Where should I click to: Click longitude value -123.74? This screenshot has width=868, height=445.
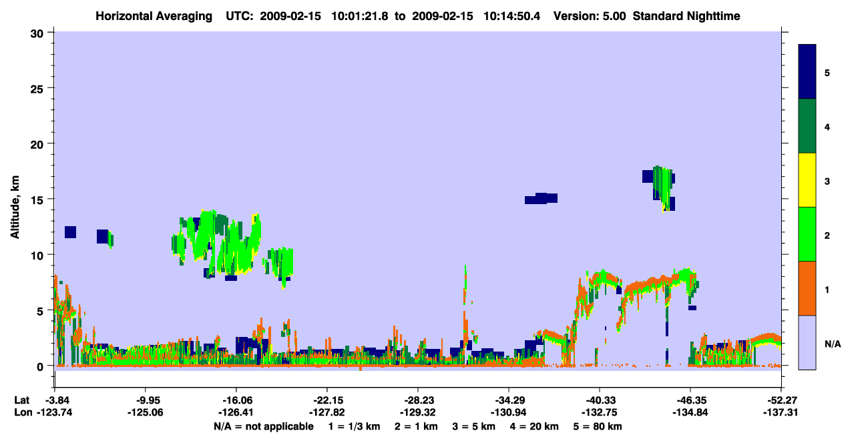coord(54,413)
